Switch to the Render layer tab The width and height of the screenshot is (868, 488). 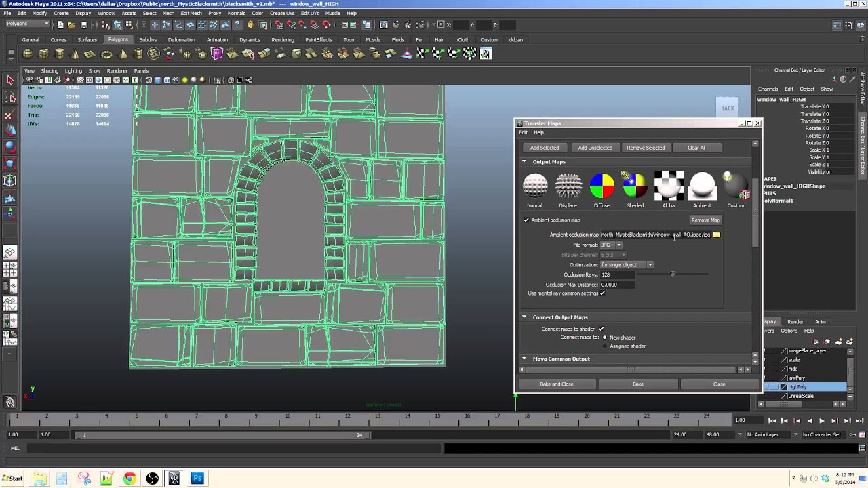point(795,322)
